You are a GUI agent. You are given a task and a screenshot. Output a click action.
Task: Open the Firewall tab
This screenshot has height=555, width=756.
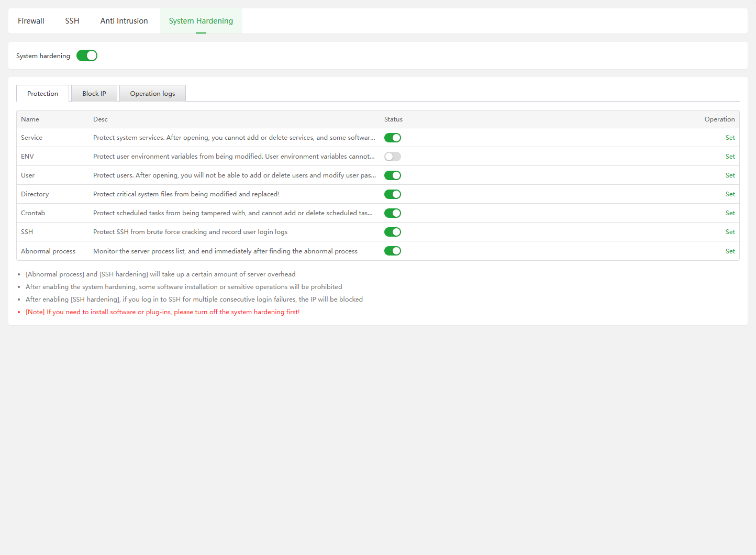coord(31,21)
